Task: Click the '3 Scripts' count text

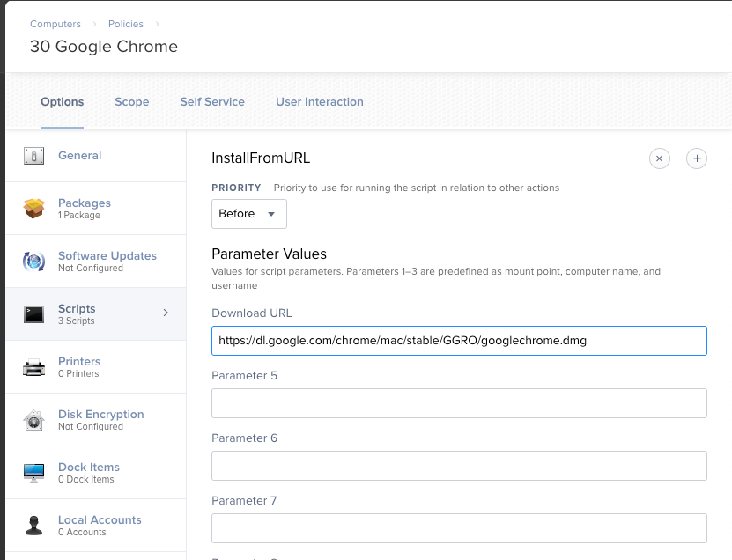Action: [76, 321]
